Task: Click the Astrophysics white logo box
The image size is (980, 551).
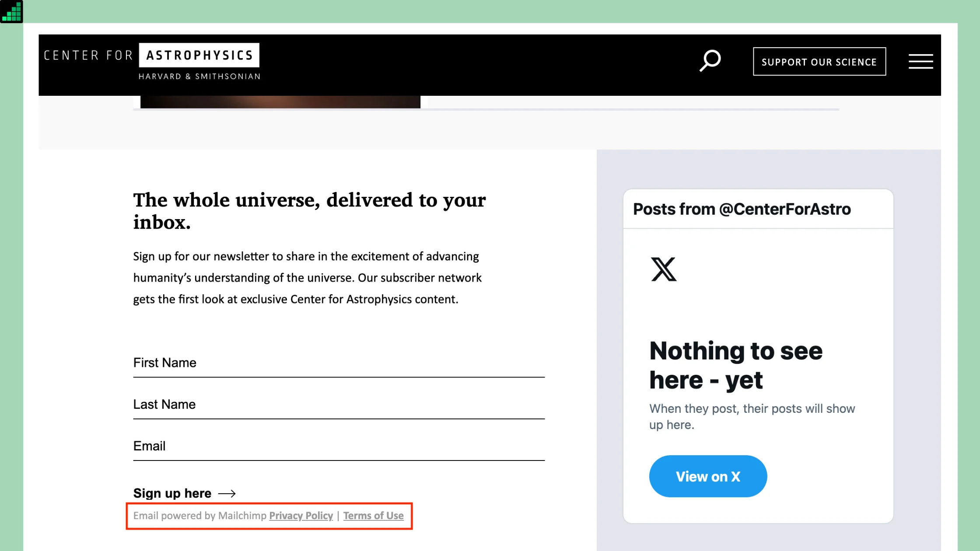Action: 199,55
